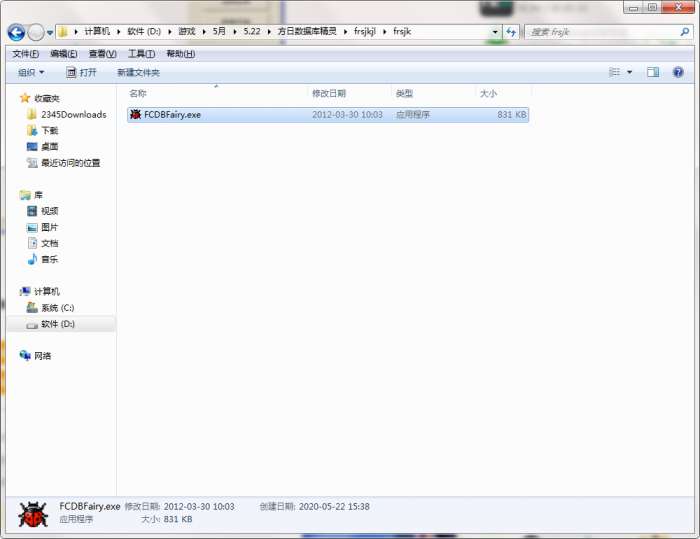Open the 图片 library
700x539 pixels.
click(x=50, y=227)
